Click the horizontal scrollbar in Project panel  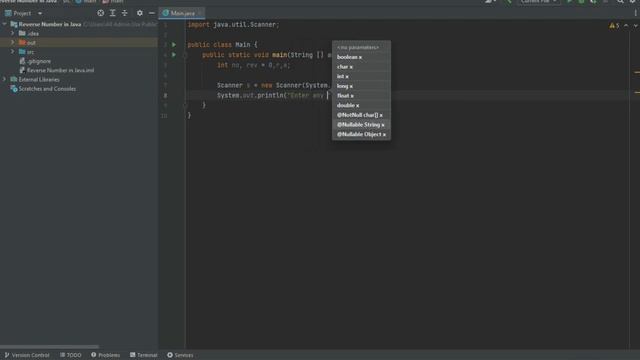coord(49,347)
